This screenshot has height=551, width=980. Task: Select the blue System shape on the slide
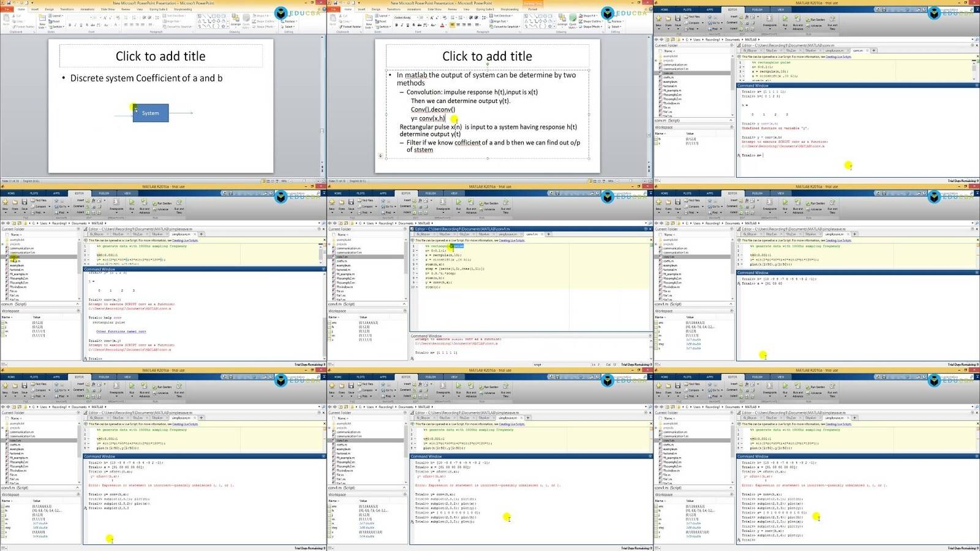tap(151, 113)
